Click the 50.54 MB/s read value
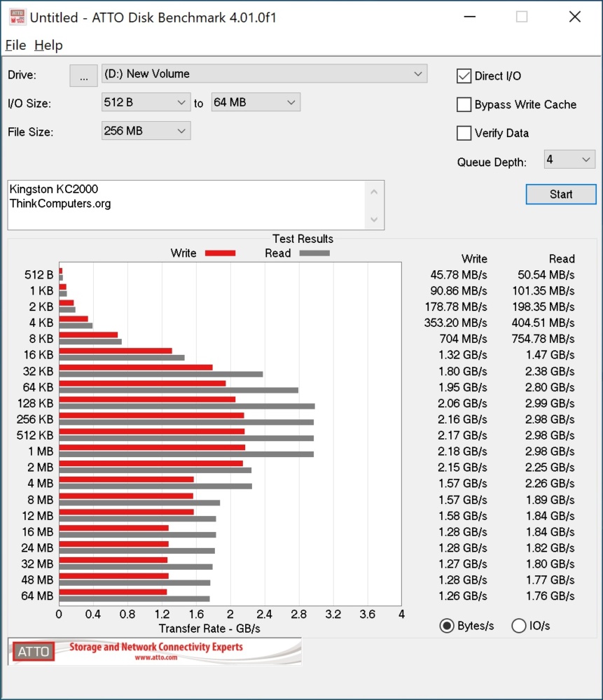The height and width of the screenshot is (700, 603). pos(546,274)
